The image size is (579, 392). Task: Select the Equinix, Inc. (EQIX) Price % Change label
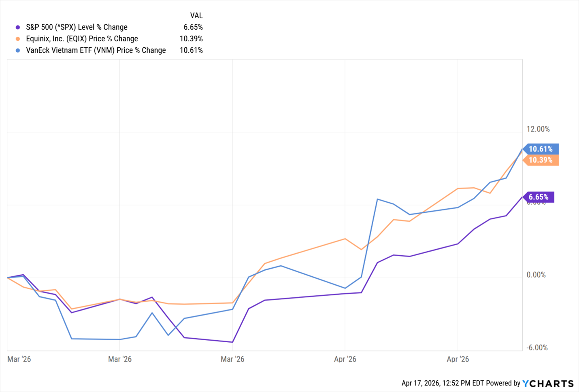coord(82,39)
